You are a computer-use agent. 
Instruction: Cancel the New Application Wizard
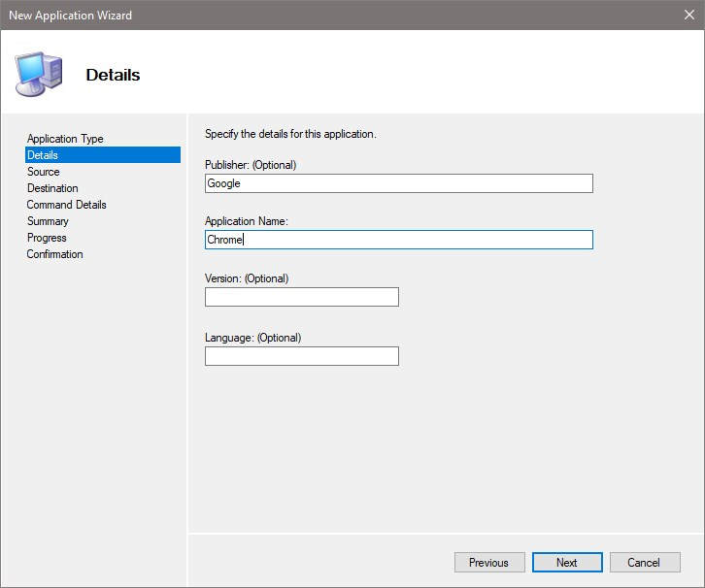coord(645,562)
